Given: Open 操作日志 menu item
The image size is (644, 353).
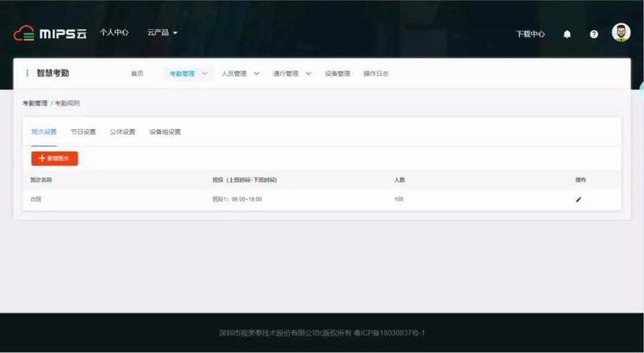Looking at the screenshot, I should coord(376,73).
